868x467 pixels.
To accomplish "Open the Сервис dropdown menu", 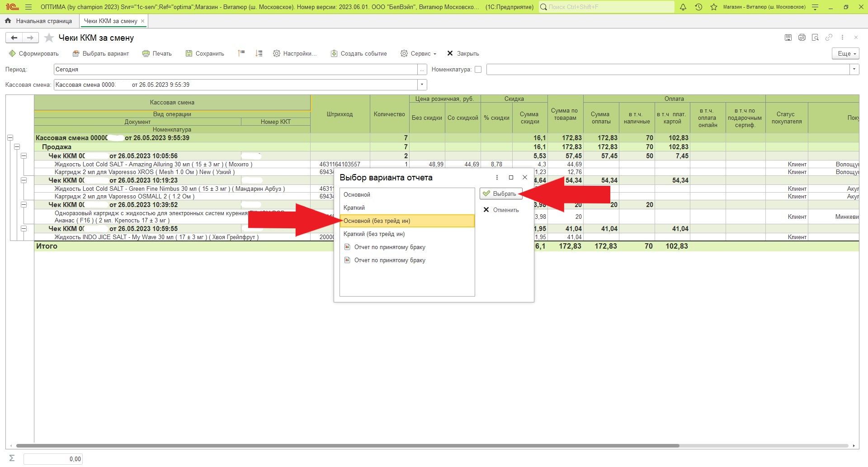I will [418, 53].
